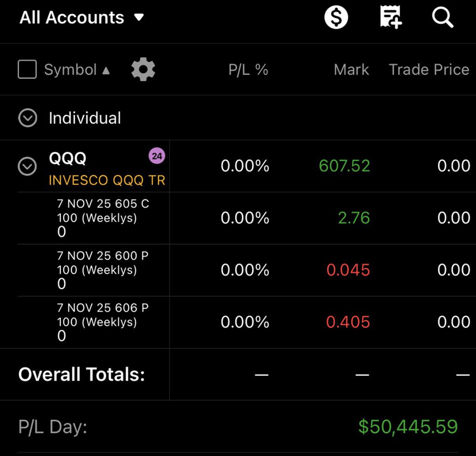Tap QQQ mark price 607.52
The width and height of the screenshot is (476, 456).
tap(344, 166)
